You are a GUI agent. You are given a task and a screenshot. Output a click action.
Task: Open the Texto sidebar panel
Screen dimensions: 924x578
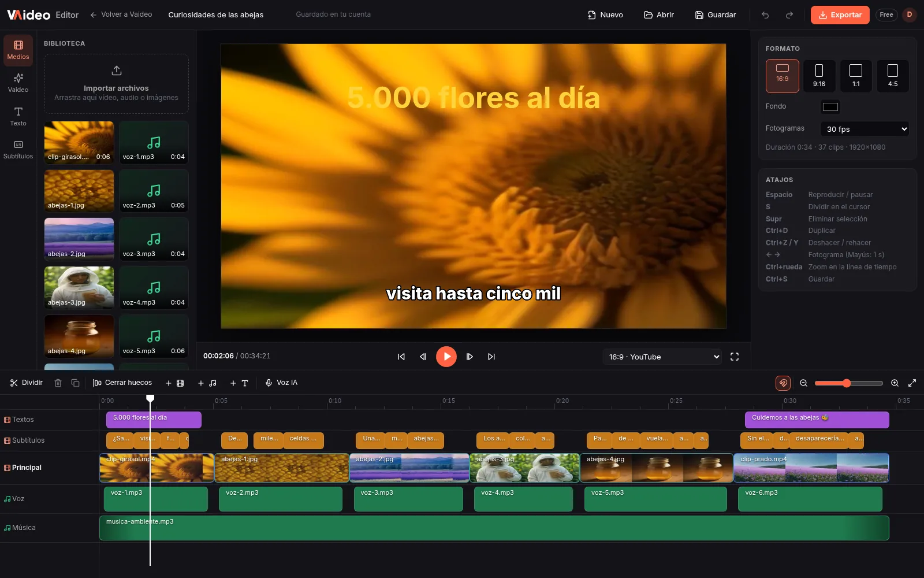click(x=18, y=117)
